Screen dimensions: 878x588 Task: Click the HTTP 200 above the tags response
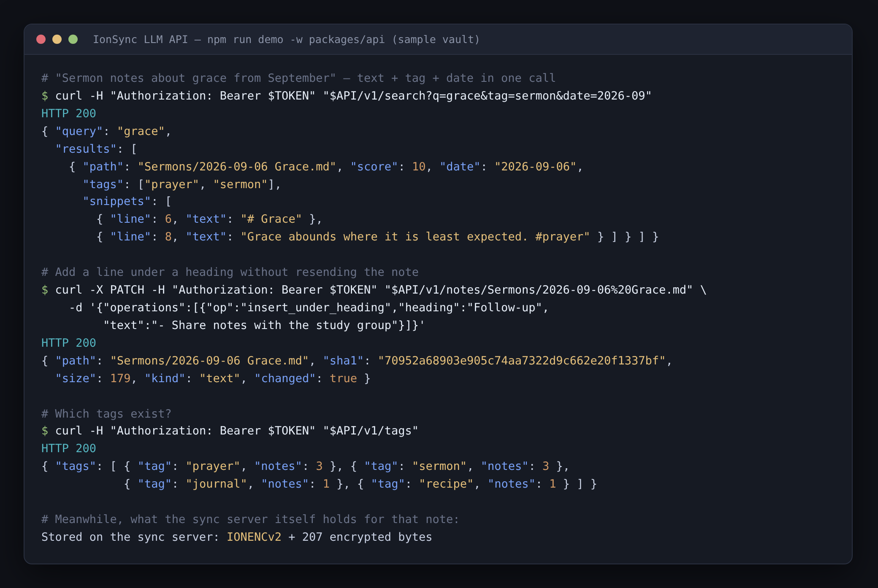pyautogui.click(x=69, y=448)
